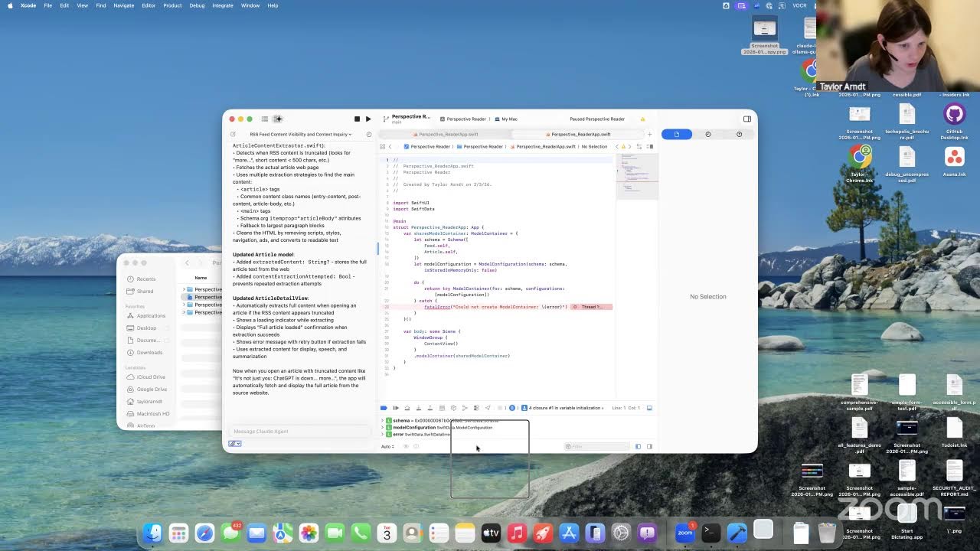Start a new assistant conversation
The height and width of the screenshot is (551, 980).
click(234, 134)
